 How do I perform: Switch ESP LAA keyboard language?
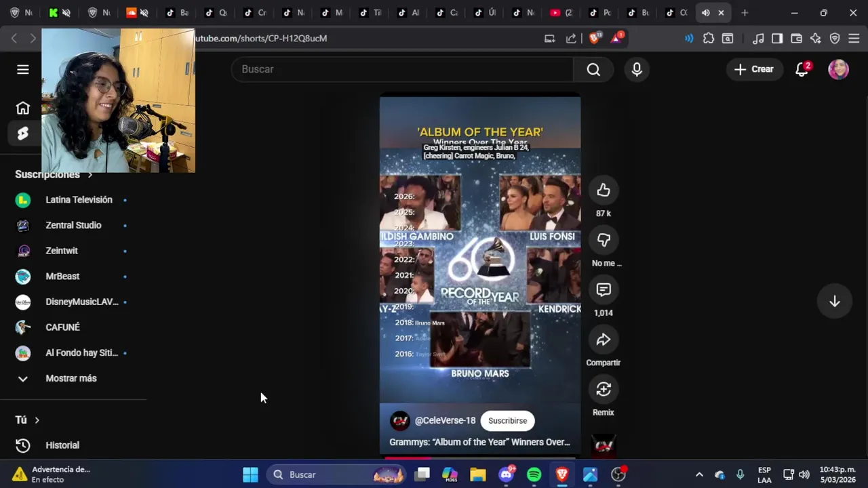tap(764, 474)
